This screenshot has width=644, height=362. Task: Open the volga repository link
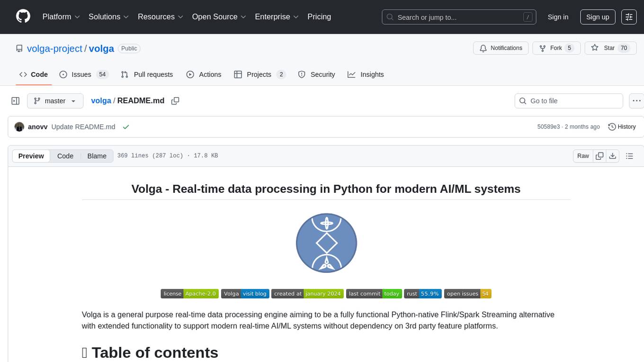101,48
